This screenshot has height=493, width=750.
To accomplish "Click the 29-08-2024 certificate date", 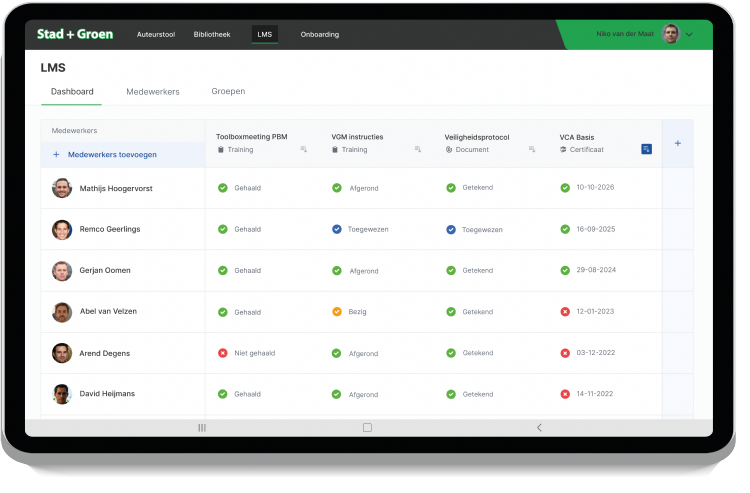I will (x=596, y=270).
